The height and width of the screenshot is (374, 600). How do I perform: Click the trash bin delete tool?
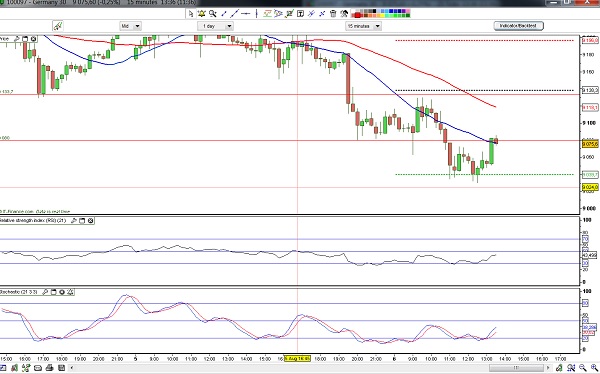(x=333, y=14)
